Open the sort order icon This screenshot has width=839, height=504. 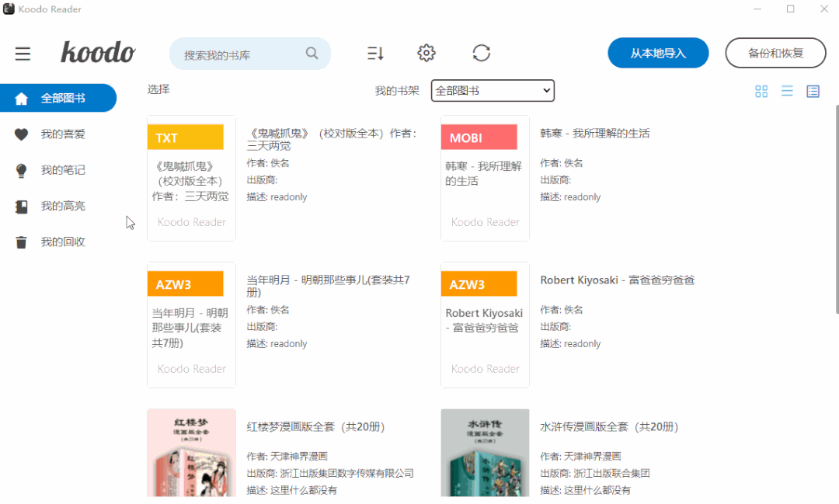[375, 53]
